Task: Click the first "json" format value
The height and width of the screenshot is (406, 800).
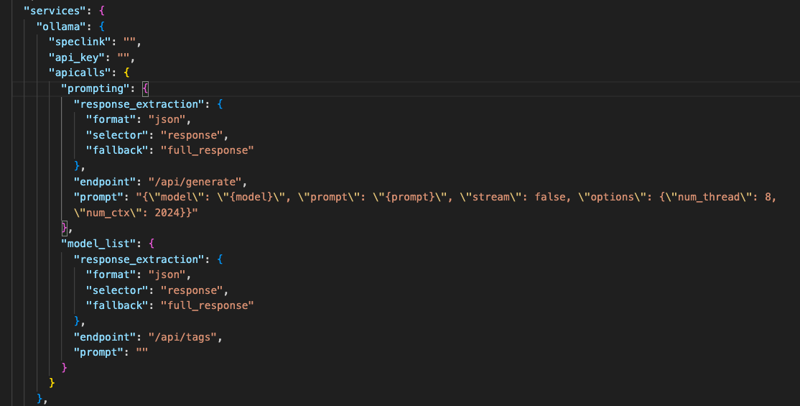Action: pyautogui.click(x=167, y=119)
